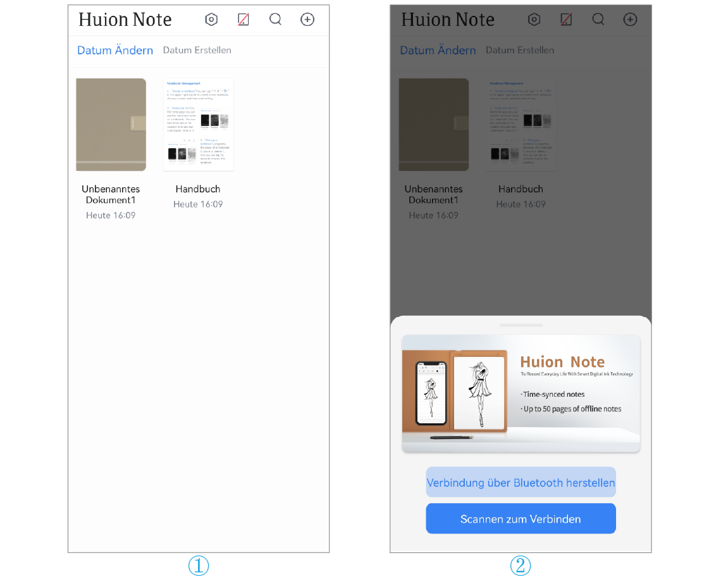Click the Heute 16:09 timestamp under Handbuch, screen 1
Image resolution: width=728 pixels, height=579 pixels.
pos(198,204)
